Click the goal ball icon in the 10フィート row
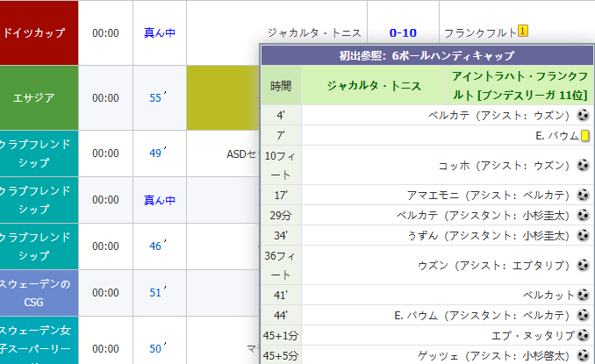 (x=583, y=165)
